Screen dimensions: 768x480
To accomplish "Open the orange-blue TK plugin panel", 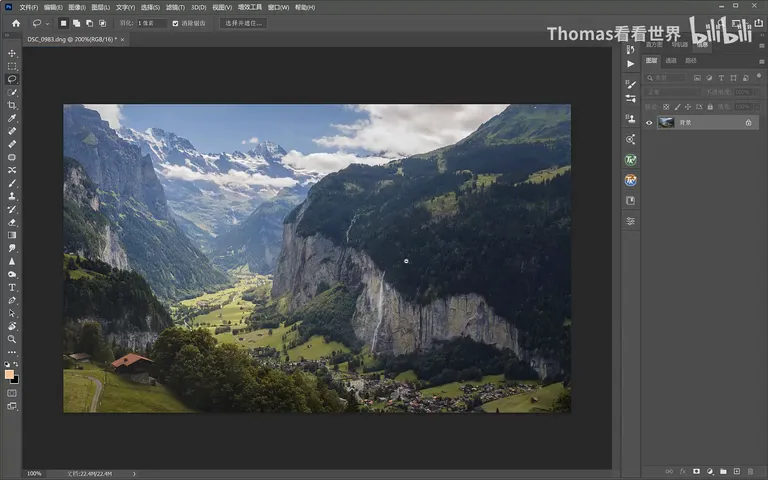I will [x=630, y=180].
